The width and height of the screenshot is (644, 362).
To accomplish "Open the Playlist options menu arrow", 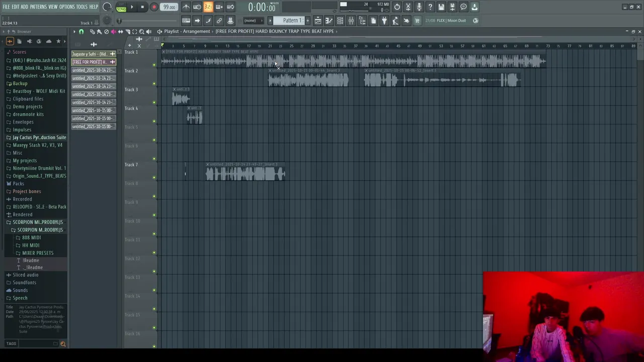I will [x=74, y=32].
